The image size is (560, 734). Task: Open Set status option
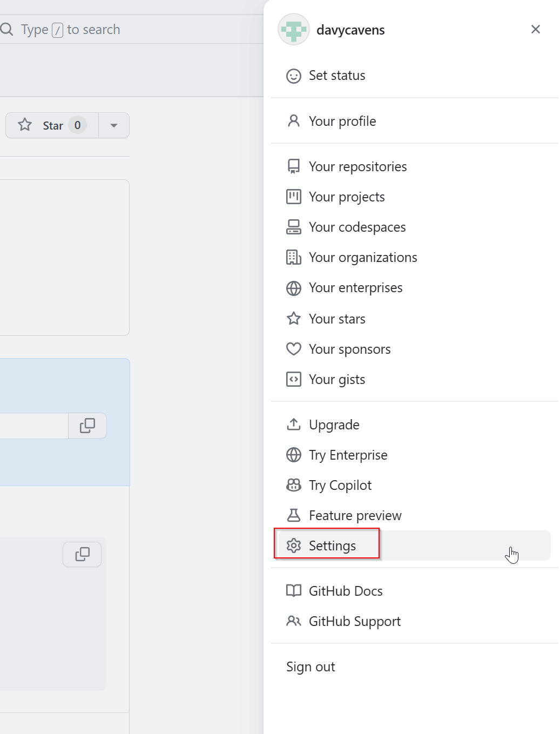[x=414, y=76]
